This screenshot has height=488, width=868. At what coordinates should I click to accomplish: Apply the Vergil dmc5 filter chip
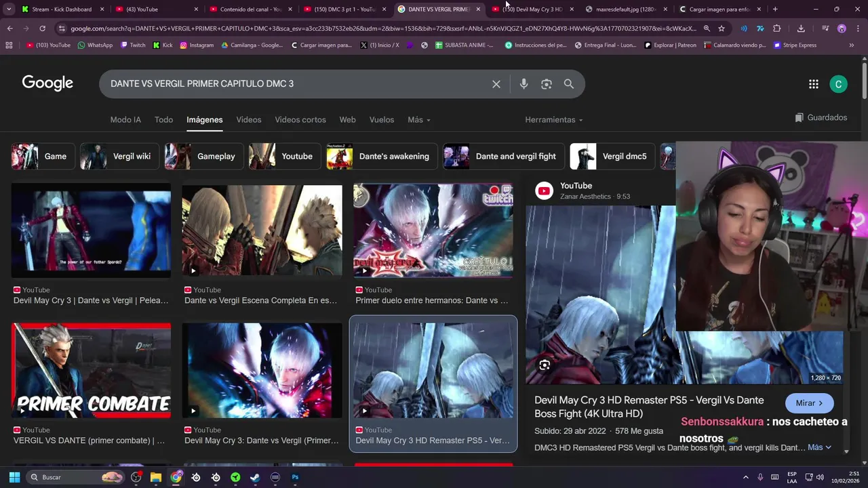[612, 157]
